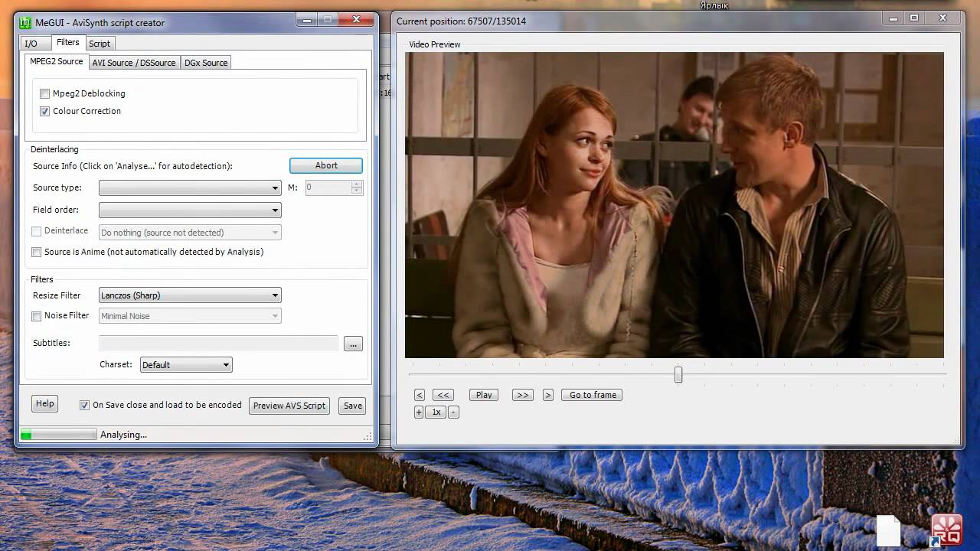Switch to AVI Source / DSSource tab
The height and width of the screenshot is (551, 980).
134,63
